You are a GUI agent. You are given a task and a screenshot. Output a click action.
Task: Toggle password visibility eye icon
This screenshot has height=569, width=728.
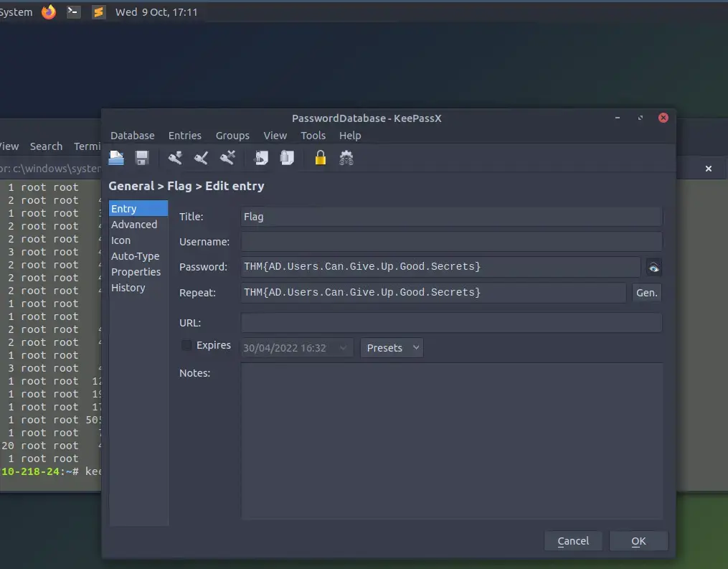[x=653, y=268]
